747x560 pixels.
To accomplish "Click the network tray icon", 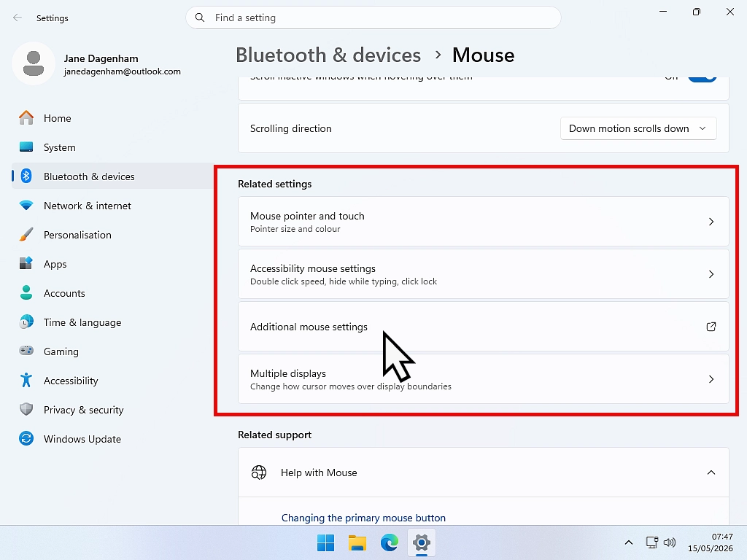I will pyautogui.click(x=651, y=542).
